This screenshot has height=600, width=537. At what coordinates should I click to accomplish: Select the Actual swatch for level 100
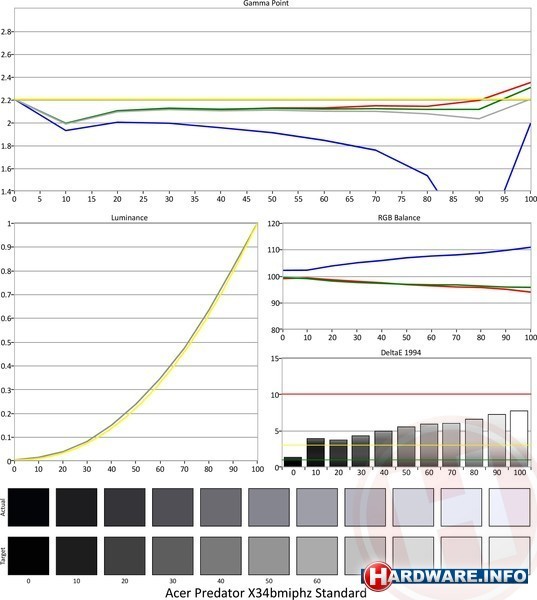[509, 507]
